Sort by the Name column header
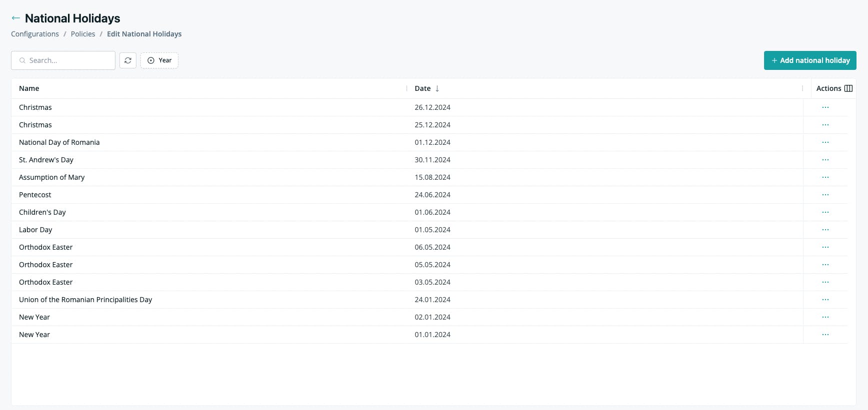Image resolution: width=868 pixels, height=410 pixels. pos(29,88)
